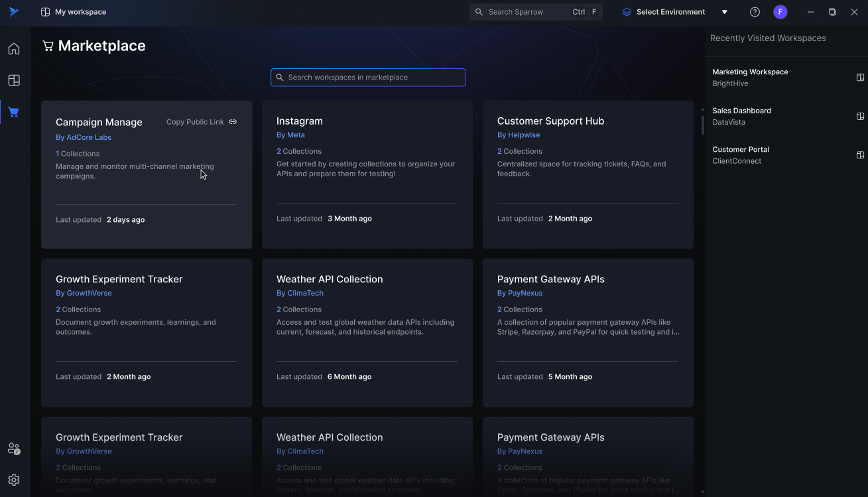Click the Sparrow logo icon top left
Screen dimensions: 868x497
click(14, 11)
